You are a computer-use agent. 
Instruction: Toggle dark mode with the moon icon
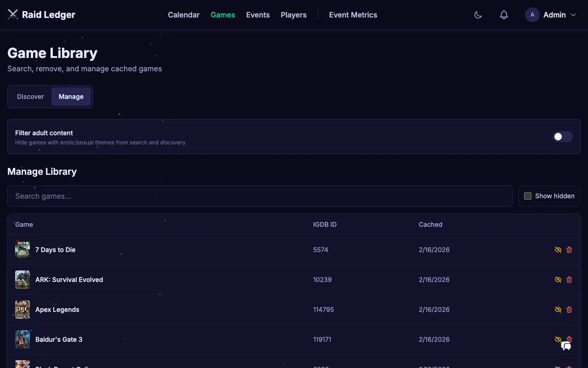point(478,15)
